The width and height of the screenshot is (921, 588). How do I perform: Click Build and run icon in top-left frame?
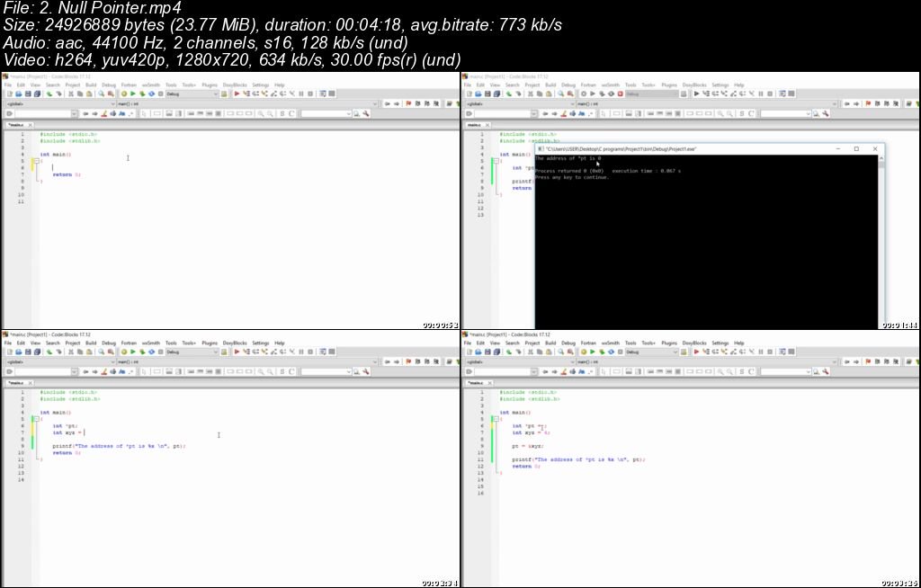(142, 94)
